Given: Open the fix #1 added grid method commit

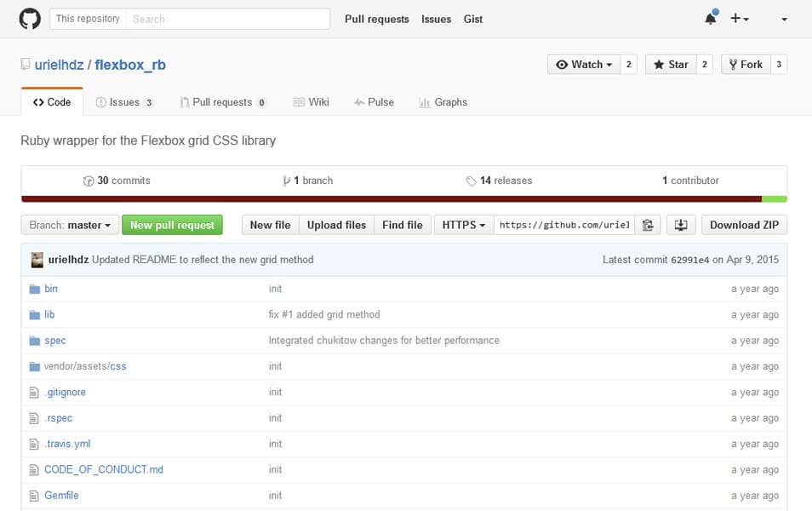Looking at the screenshot, I should coord(324,314).
